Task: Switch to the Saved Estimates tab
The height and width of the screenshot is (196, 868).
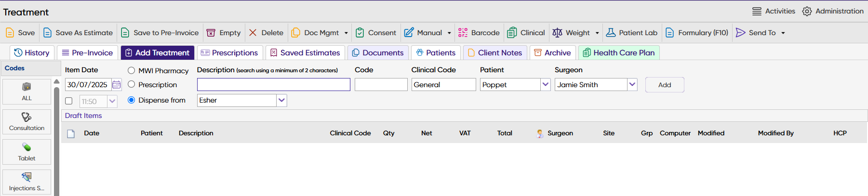Action: pyautogui.click(x=305, y=53)
